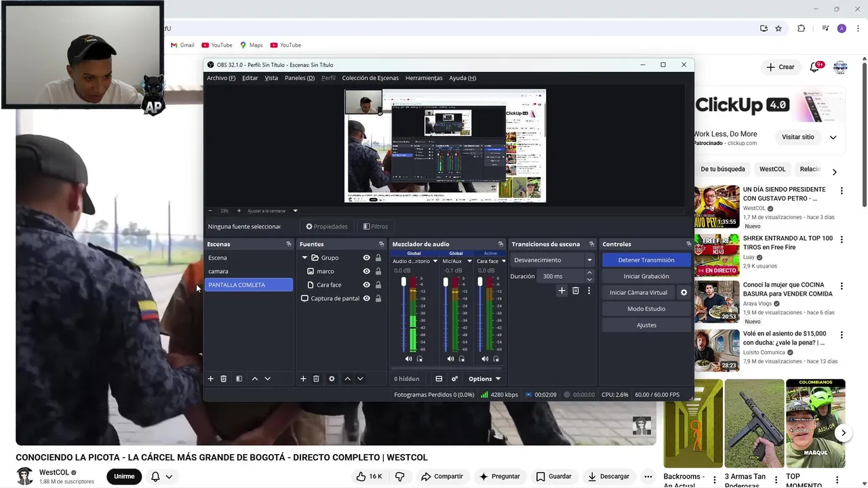Add a new scene in Escenas panel

pos(210,379)
